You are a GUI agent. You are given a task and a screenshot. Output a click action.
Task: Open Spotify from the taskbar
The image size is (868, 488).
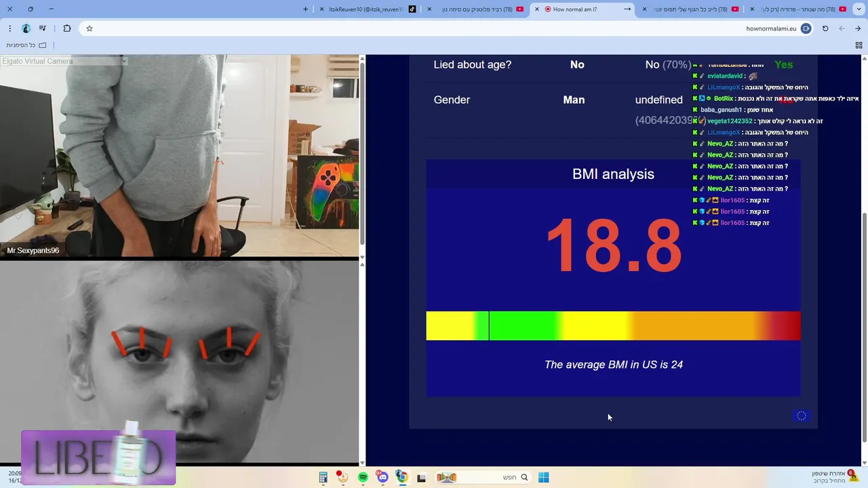[x=363, y=477]
